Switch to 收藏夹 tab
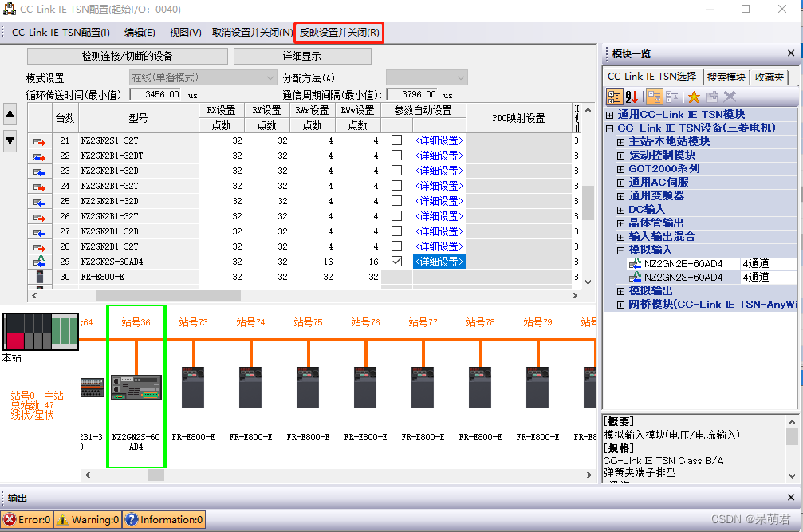The width and height of the screenshot is (803, 532). [x=770, y=77]
